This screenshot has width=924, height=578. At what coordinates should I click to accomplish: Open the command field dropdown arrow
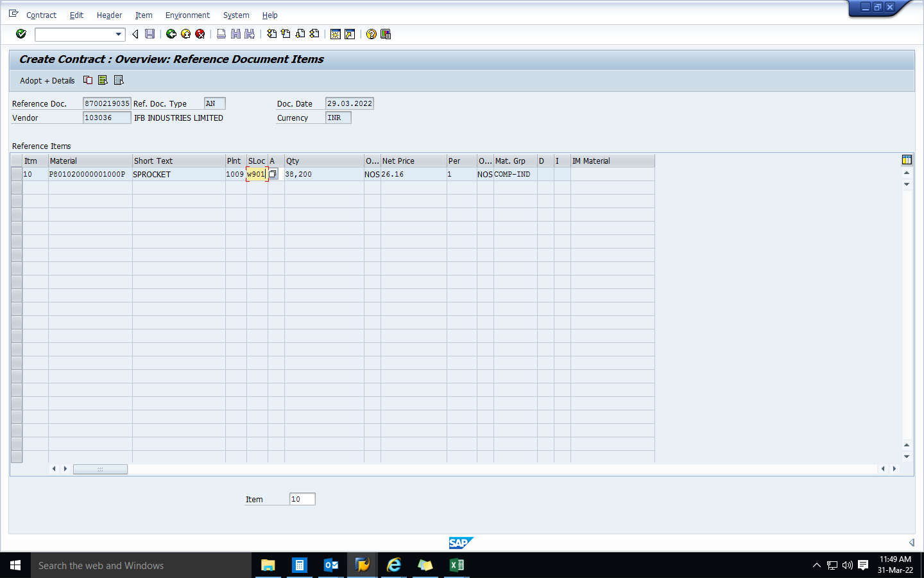pos(119,34)
